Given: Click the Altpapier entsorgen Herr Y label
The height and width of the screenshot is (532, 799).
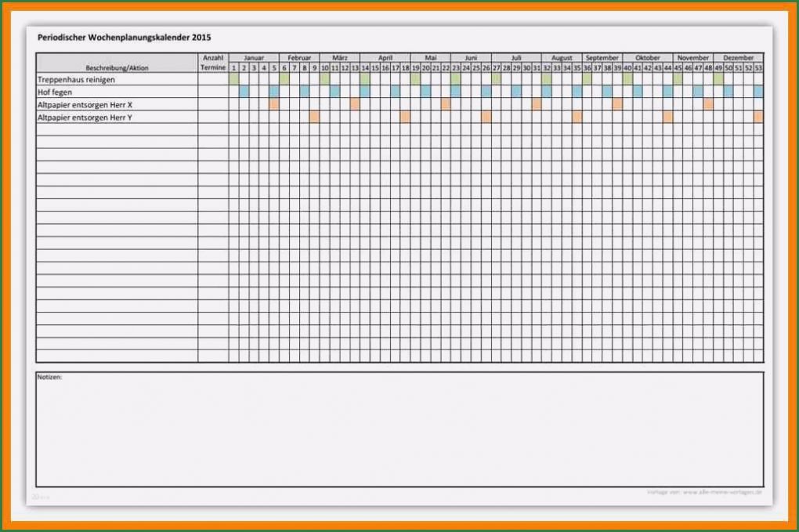Looking at the screenshot, I should point(85,118).
